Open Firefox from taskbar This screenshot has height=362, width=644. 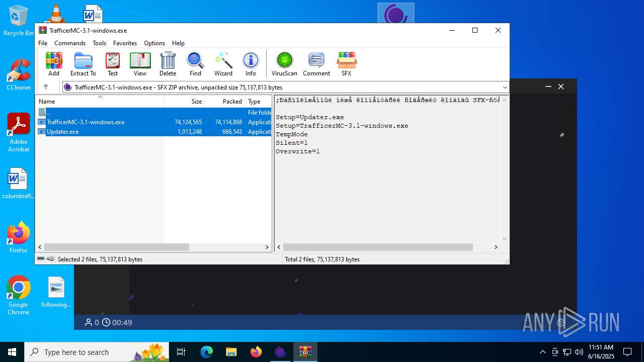tap(256, 352)
